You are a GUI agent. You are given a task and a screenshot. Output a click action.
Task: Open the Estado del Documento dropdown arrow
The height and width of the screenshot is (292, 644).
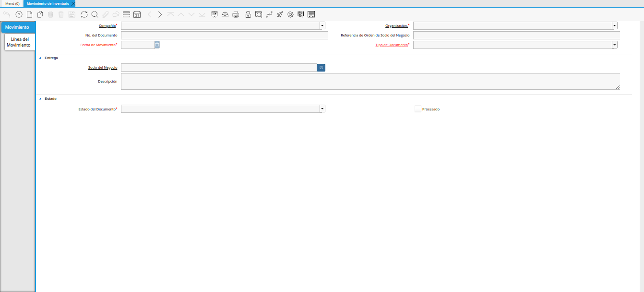tap(322, 109)
